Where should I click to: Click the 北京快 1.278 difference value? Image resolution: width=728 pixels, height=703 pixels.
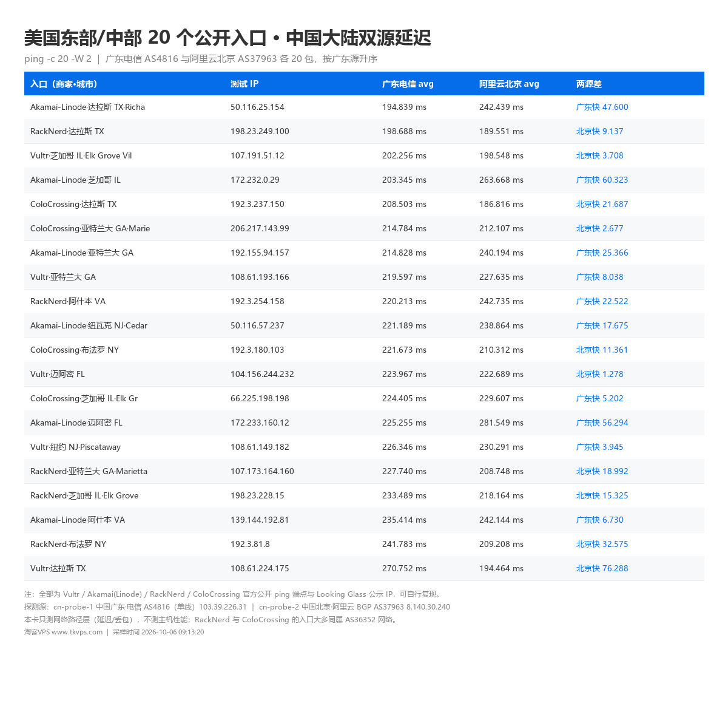click(x=600, y=374)
